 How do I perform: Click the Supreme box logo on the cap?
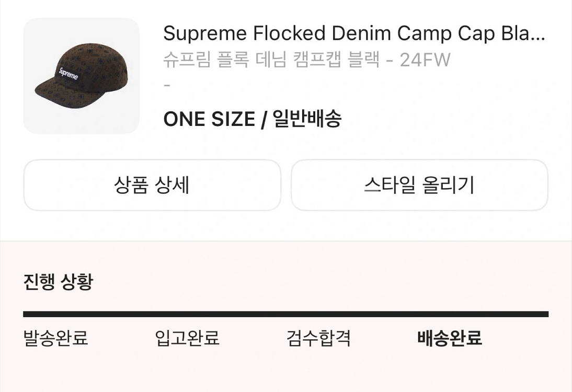[x=68, y=74]
